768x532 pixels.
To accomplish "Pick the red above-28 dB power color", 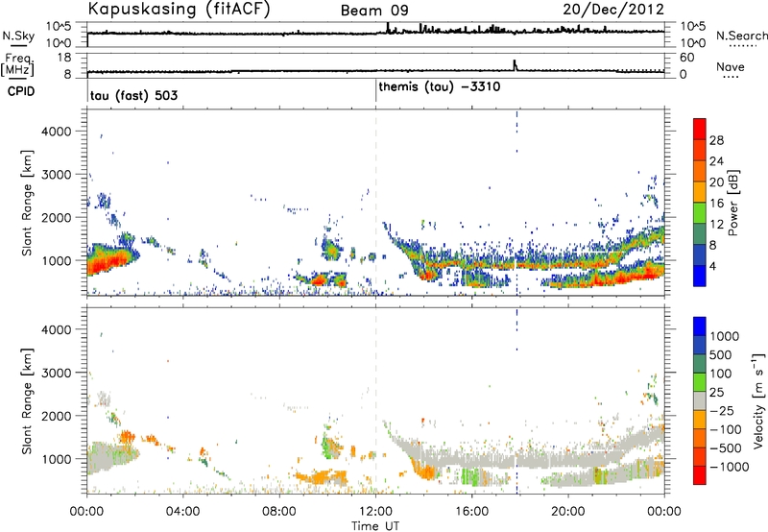I will [700, 129].
